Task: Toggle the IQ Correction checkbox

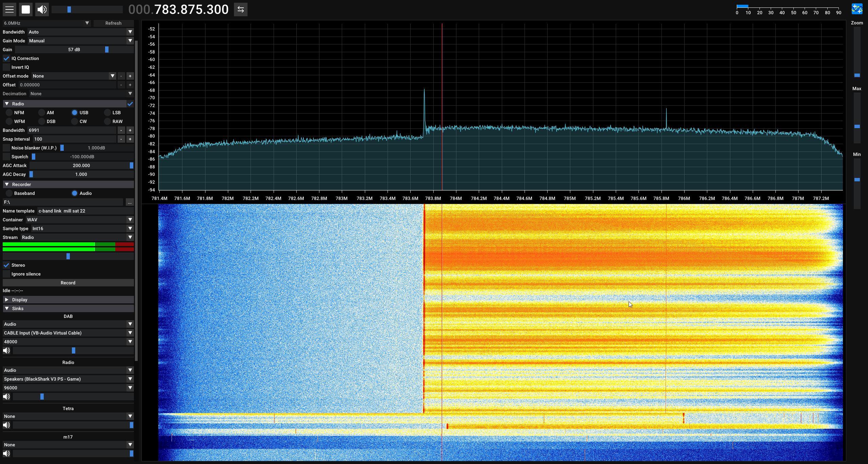Action: (x=6, y=58)
